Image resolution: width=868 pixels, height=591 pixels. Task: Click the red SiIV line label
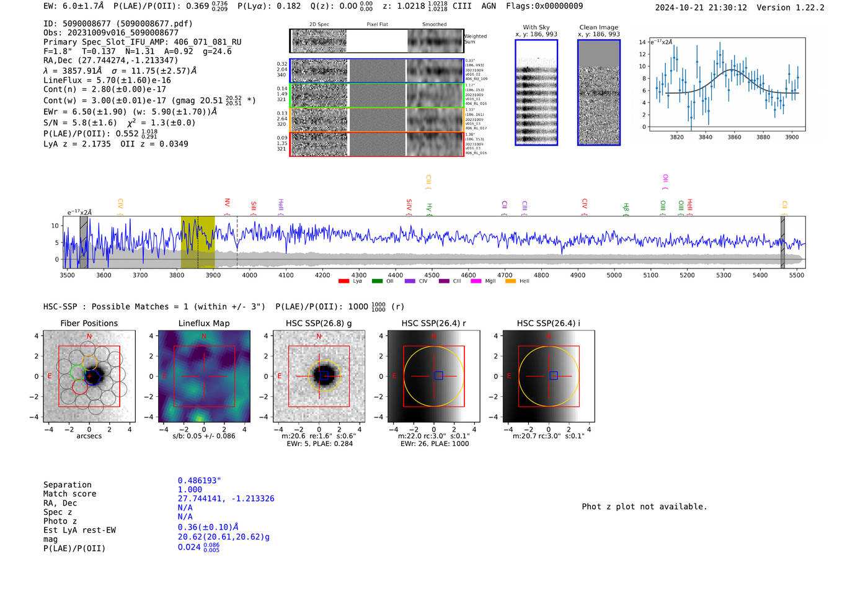tap(409, 207)
